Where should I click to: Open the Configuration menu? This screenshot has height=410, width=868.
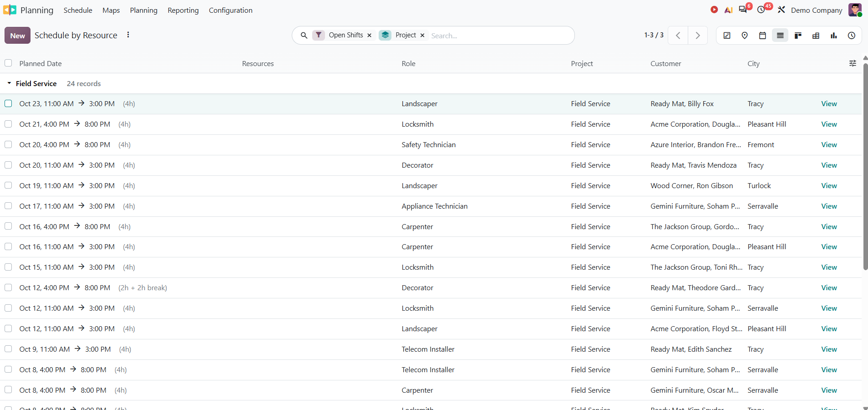(230, 10)
